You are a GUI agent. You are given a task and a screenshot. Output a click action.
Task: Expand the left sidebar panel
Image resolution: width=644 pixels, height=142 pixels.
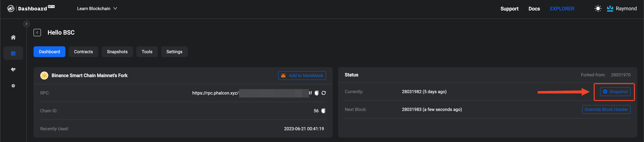click(26, 24)
